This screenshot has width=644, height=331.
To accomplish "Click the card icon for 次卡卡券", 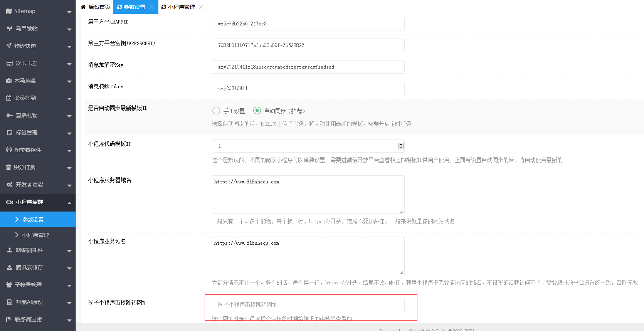I will tap(9, 63).
